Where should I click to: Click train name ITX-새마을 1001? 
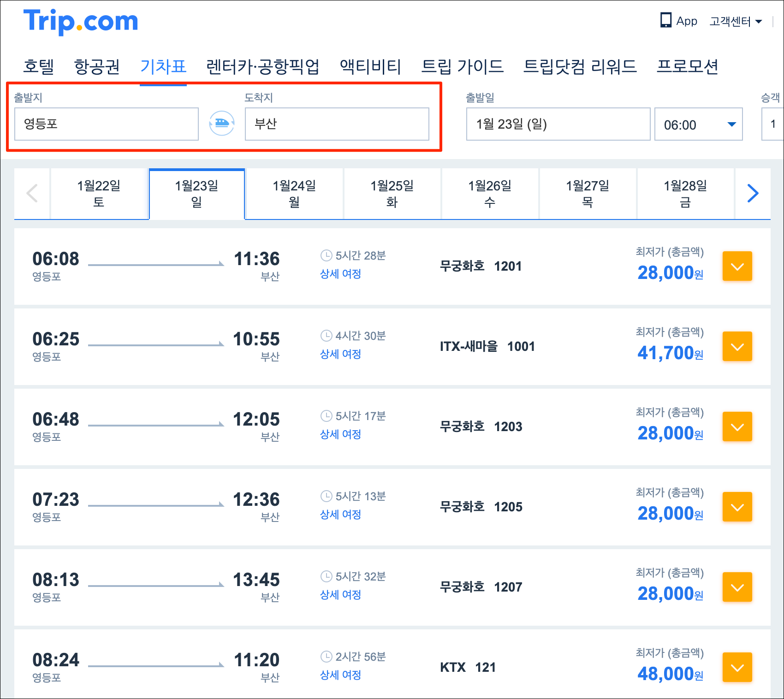487,346
